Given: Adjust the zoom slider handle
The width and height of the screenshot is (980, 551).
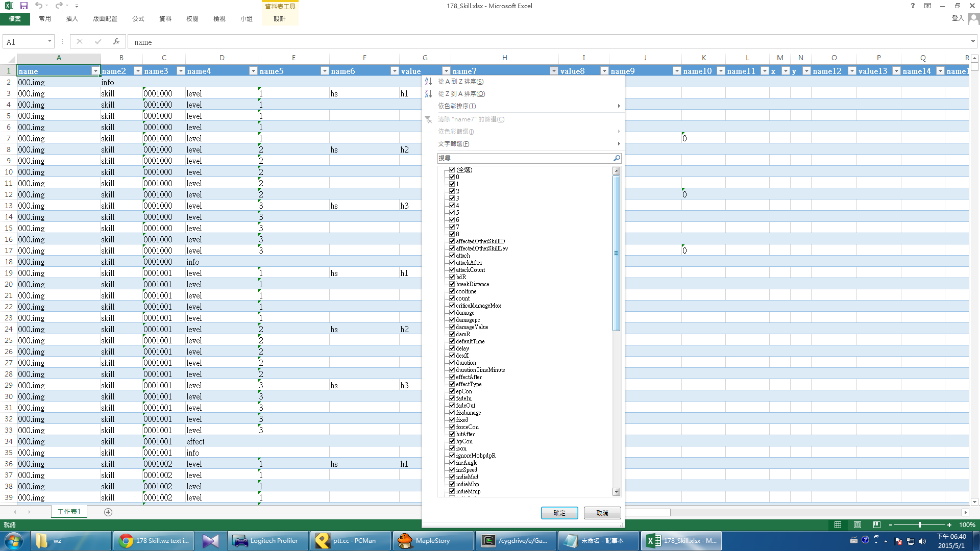Looking at the screenshot, I should (920, 525).
